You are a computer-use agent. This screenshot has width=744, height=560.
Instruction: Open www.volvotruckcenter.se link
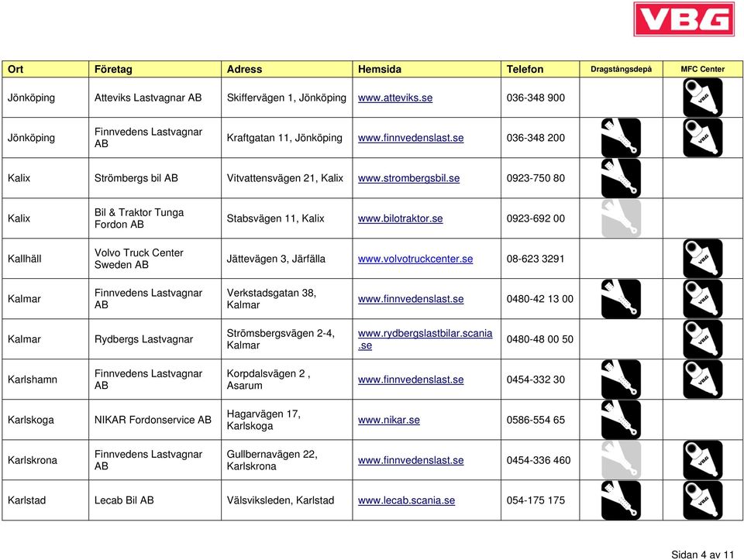tap(415, 259)
